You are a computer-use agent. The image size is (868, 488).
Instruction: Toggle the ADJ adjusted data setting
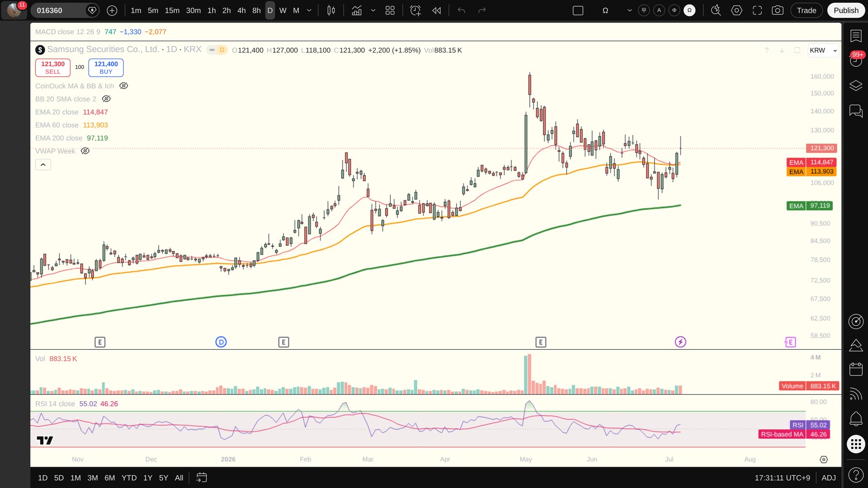coord(828,478)
